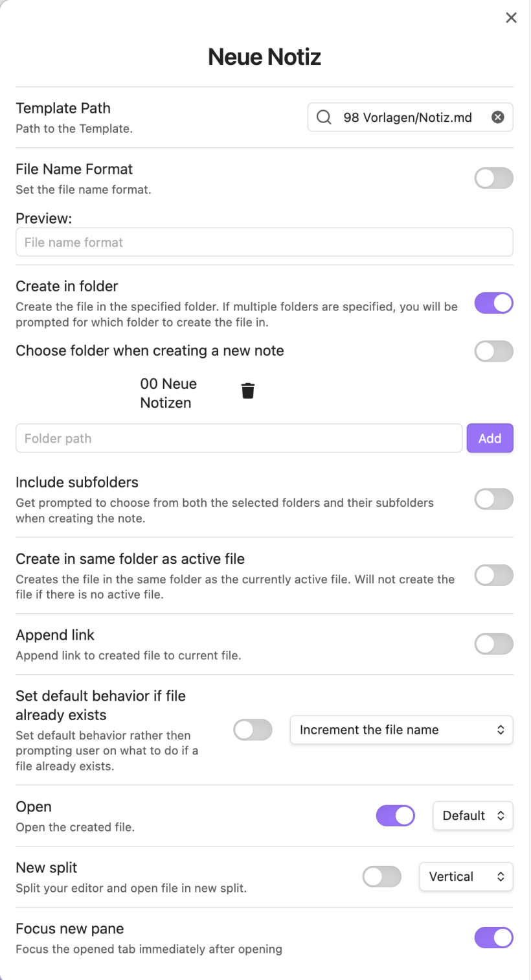Enable the New split toggle
Viewport: 531px width, 980px height.
click(x=381, y=876)
